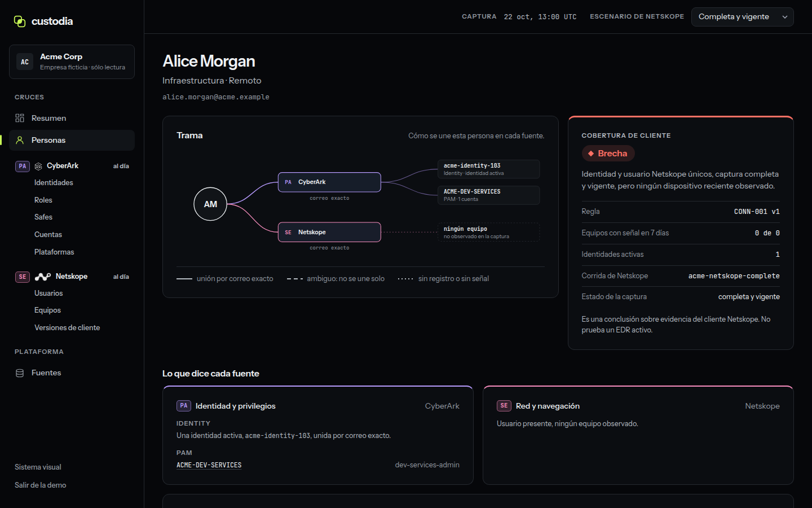Click the CyberArk logo icon in sidebar
812x508 pixels.
point(38,166)
